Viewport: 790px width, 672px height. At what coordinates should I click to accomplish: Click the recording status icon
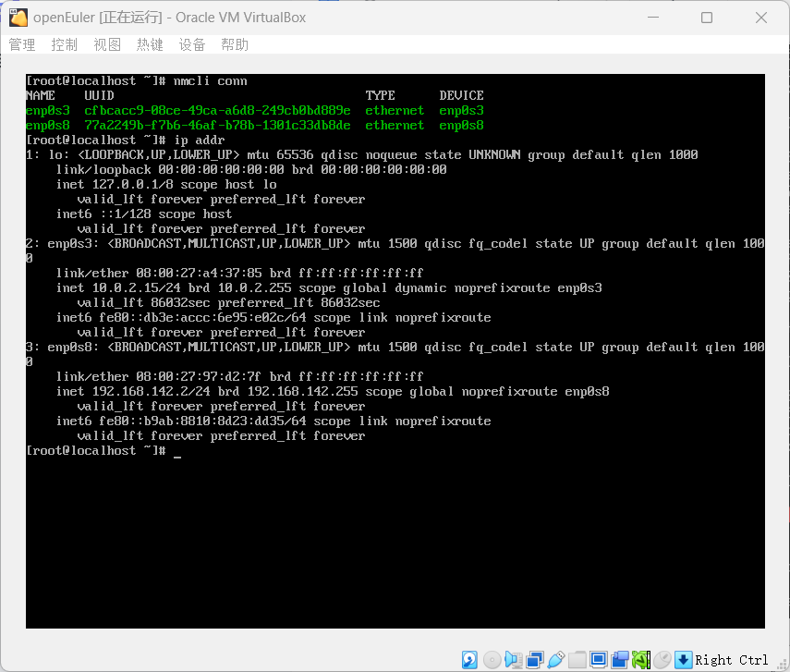[621, 659]
